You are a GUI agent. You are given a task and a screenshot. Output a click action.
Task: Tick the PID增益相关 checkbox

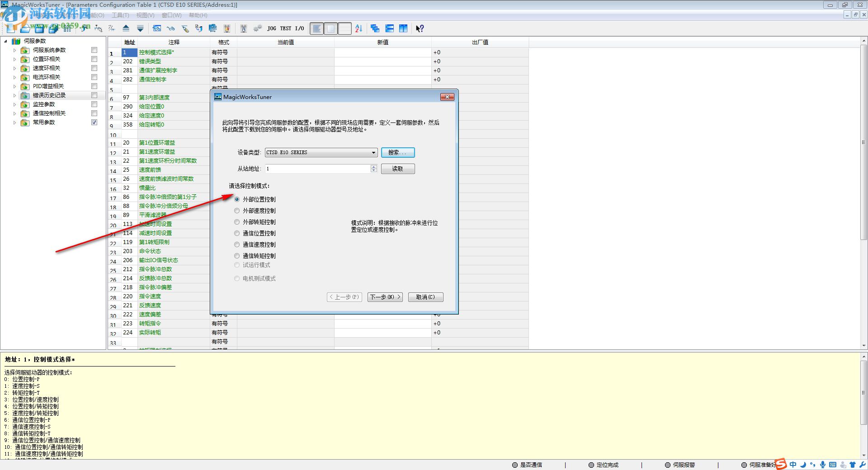(x=94, y=86)
